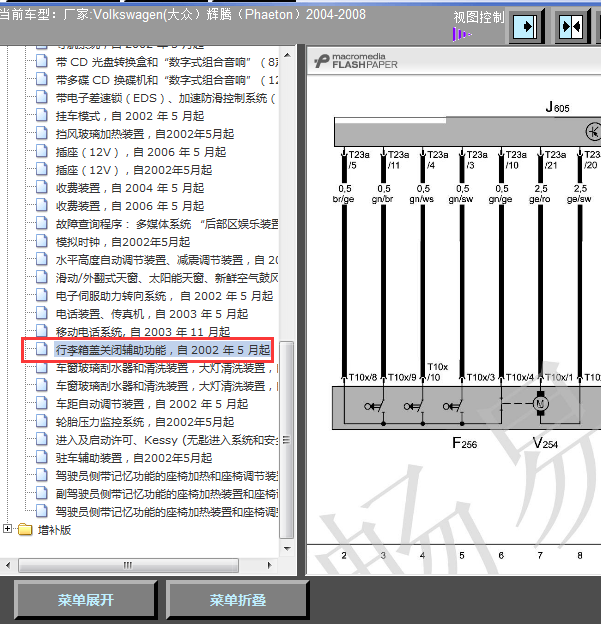Image resolution: width=601 pixels, height=624 pixels.
Task: Open 电话装置、传真机，自 2003 年 5 月起
Action: tap(152, 314)
